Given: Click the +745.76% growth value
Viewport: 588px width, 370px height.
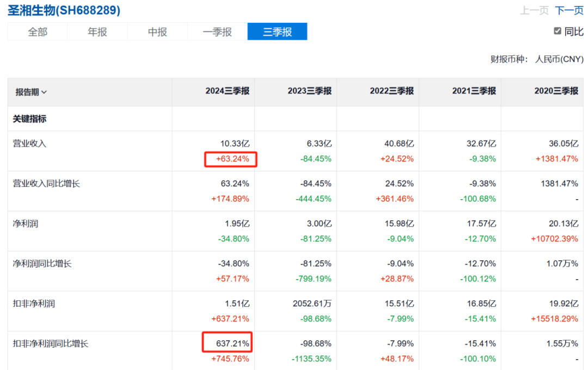Looking at the screenshot, I should point(230,359).
